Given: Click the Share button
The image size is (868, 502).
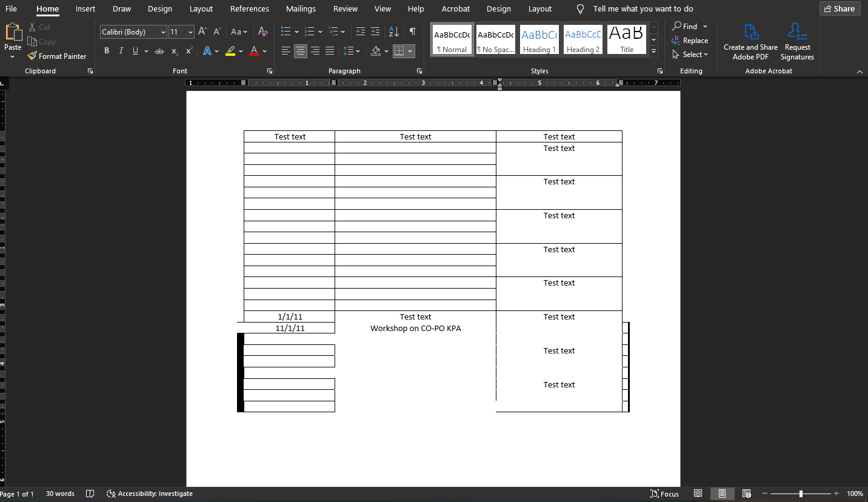Looking at the screenshot, I should [x=840, y=8].
